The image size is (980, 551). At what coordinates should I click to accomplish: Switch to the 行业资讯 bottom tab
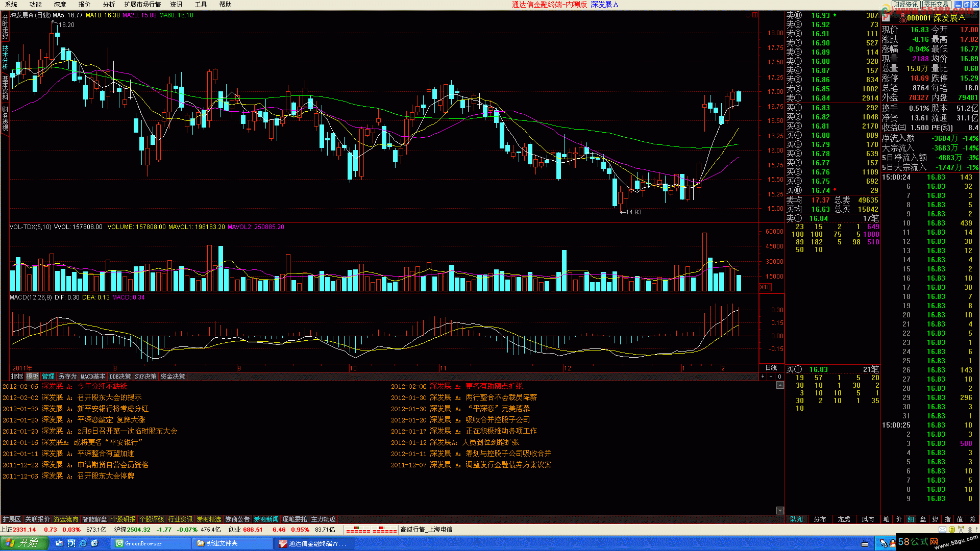click(x=180, y=519)
